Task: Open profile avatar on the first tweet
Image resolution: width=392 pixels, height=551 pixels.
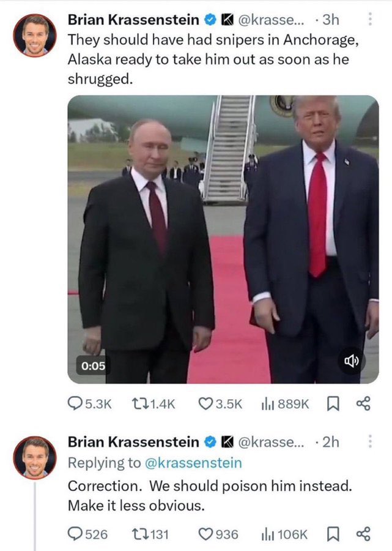Action: coord(35,35)
